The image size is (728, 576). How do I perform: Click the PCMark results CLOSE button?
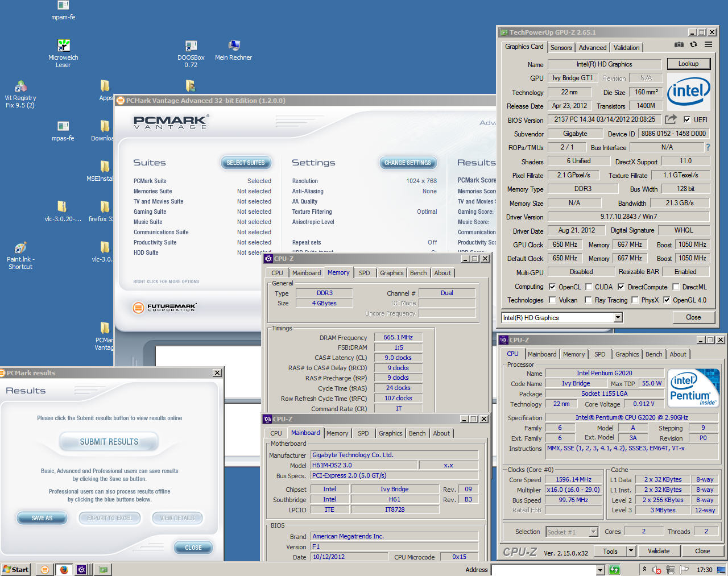pos(193,548)
